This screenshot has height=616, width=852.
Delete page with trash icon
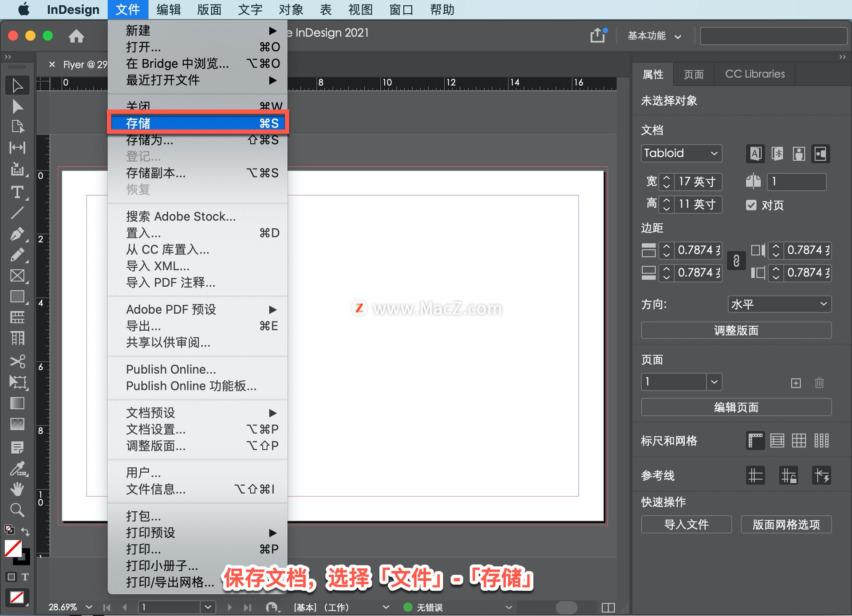coord(819,383)
